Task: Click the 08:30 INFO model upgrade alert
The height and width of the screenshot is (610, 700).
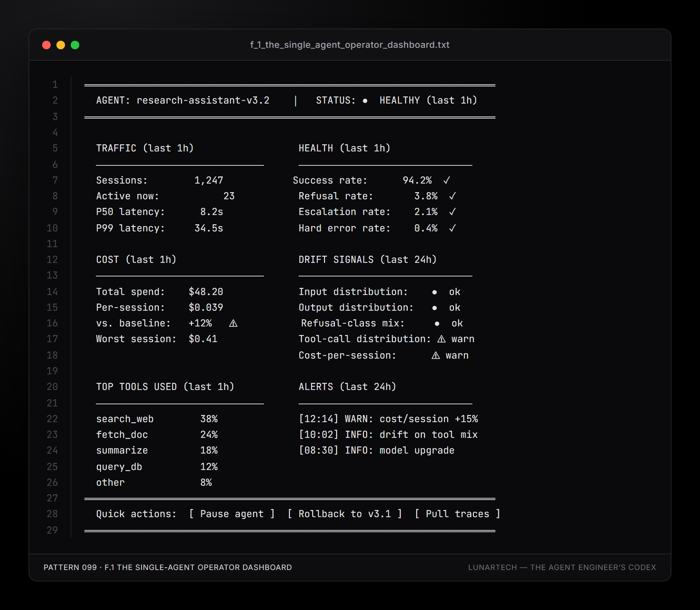Action: click(x=376, y=450)
